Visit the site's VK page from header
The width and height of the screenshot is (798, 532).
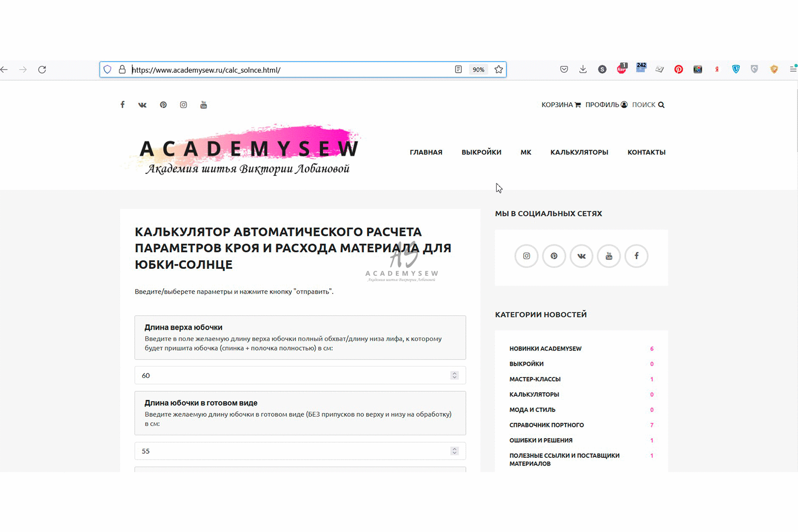(x=143, y=105)
